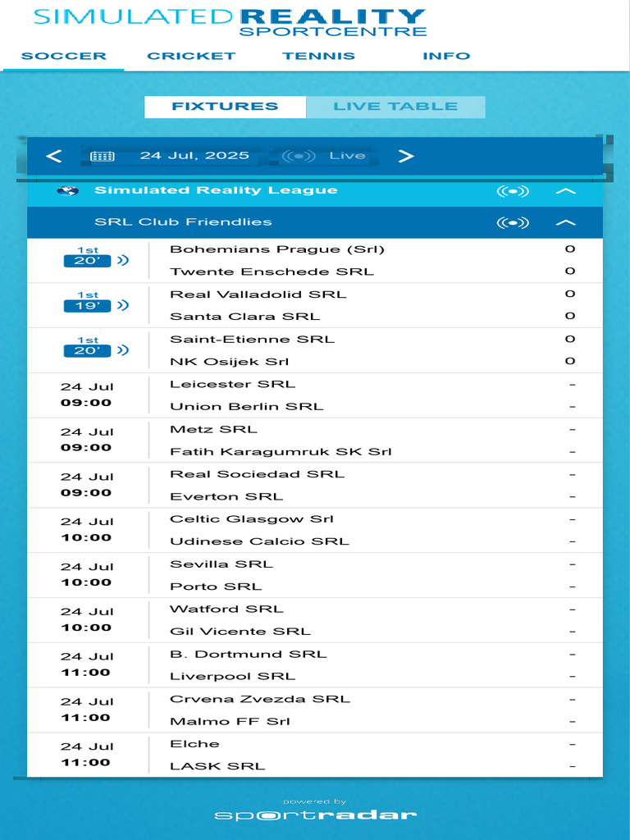Open Twente Enschede SRL team name

pyautogui.click(x=272, y=272)
